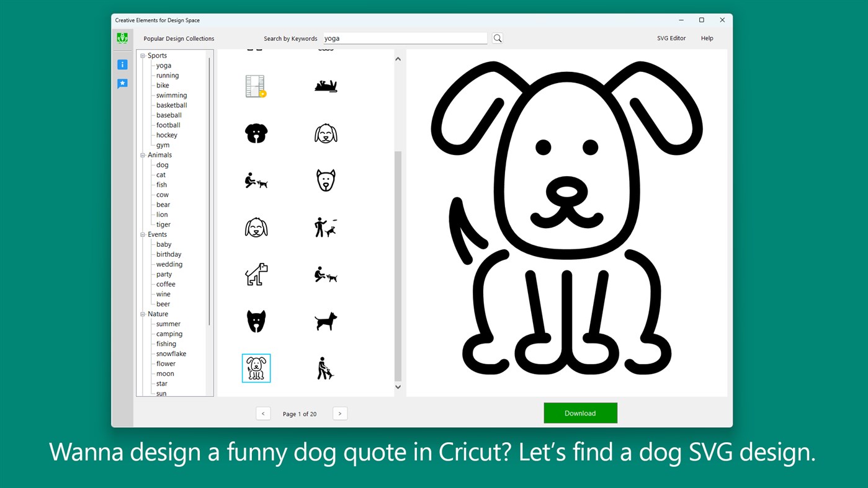Collapse the Animals category
Screen dimensions: 868x488
pyautogui.click(x=143, y=154)
